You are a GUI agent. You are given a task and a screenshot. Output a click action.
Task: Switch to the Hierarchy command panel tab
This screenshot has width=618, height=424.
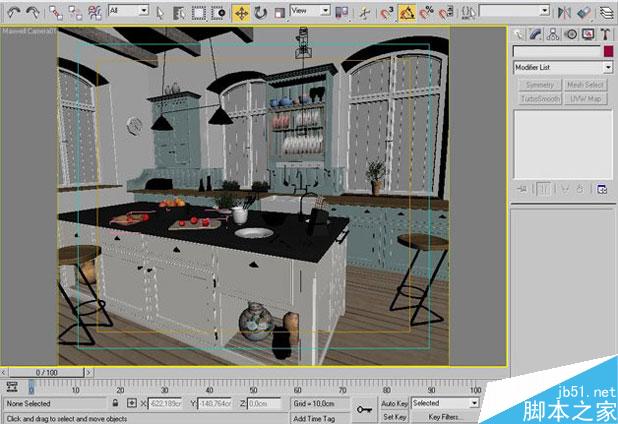tap(553, 35)
